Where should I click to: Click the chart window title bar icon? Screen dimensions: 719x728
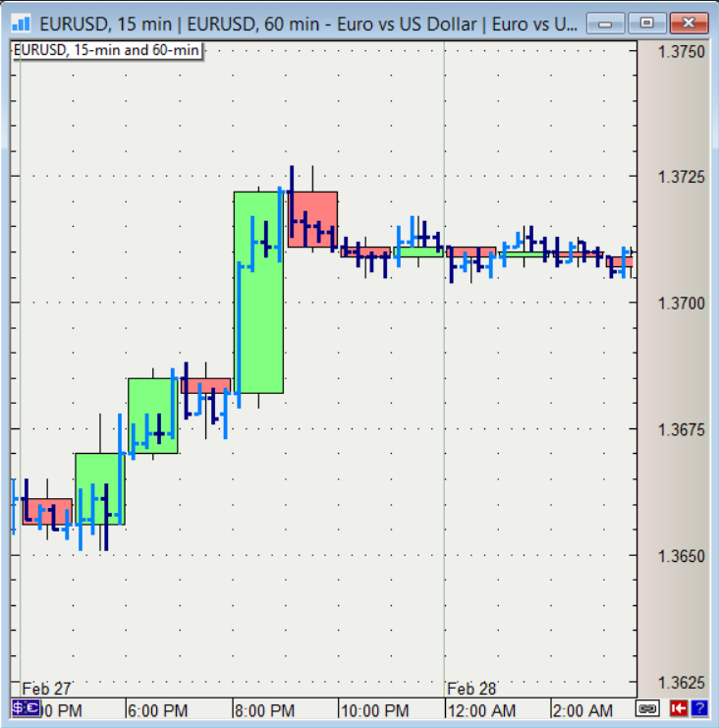click(21, 24)
